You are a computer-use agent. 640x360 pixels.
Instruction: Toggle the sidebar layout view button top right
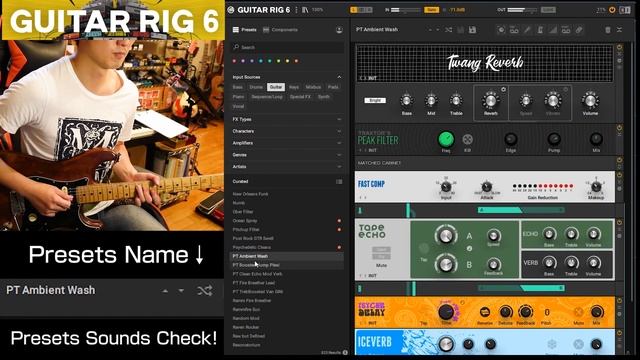point(625,9)
